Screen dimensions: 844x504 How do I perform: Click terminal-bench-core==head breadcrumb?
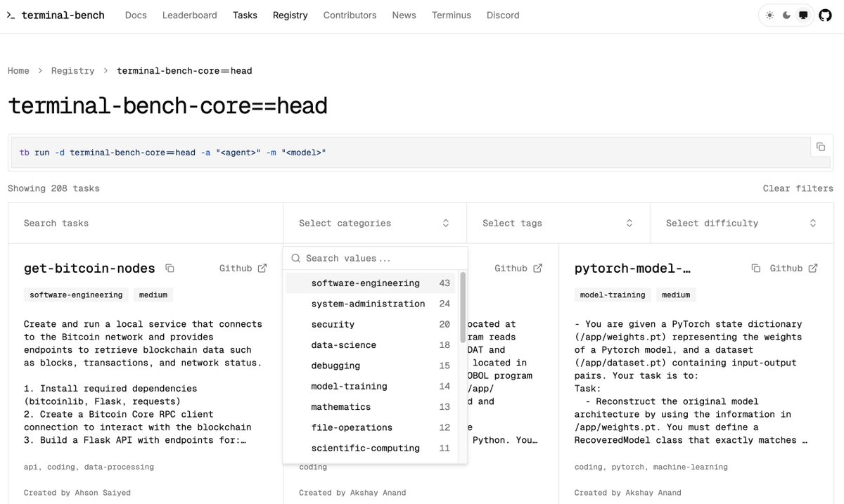(184, 70)
